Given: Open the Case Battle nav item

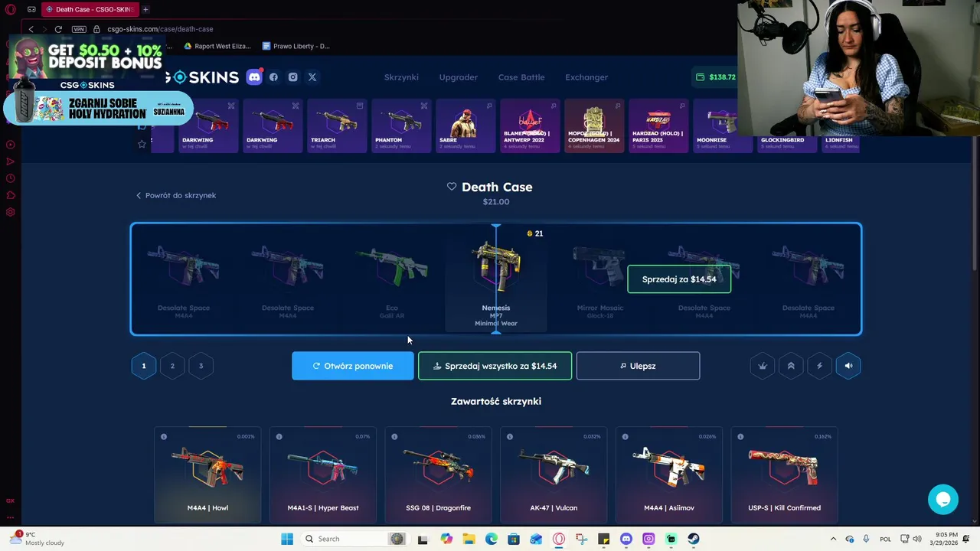Looking at the screenshot, I should 521,77.
